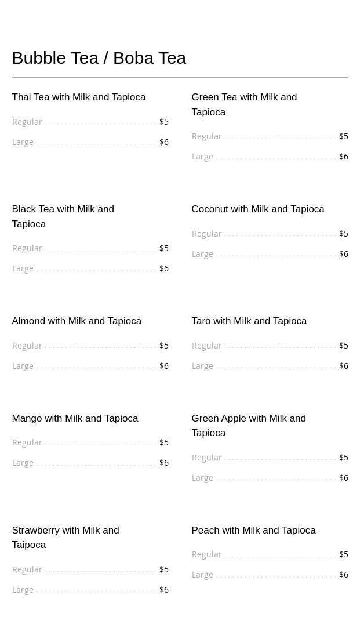This screenshot has width=364, height=635.
Task: Click the Large option under Green Apple
Action: click(x=202, y=478)
